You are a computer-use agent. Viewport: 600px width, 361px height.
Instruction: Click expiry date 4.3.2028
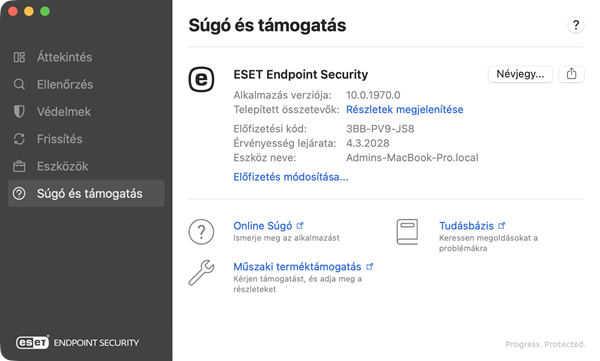pos(368,143)
